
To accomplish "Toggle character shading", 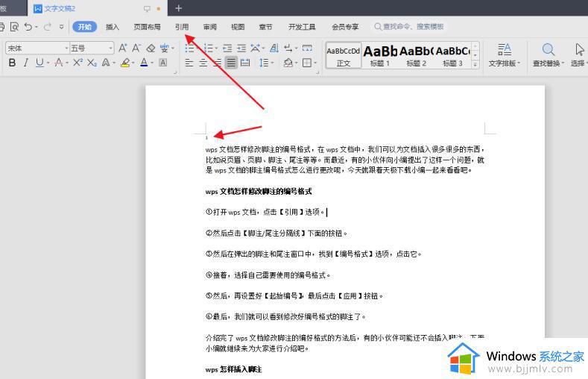I will (x=163, y=63).
